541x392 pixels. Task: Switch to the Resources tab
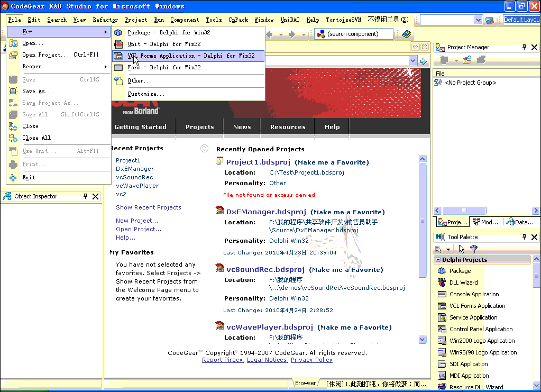click(x=288, y=127)
